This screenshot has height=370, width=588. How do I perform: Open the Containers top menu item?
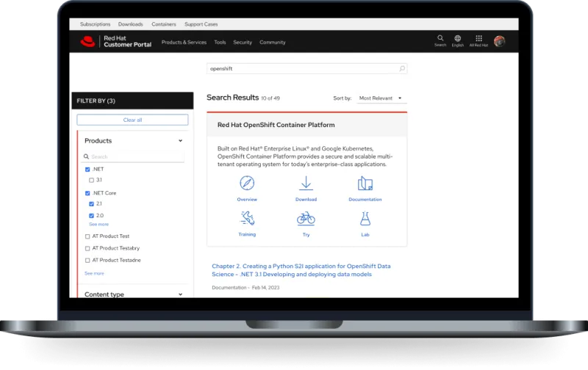click(163, 24)
